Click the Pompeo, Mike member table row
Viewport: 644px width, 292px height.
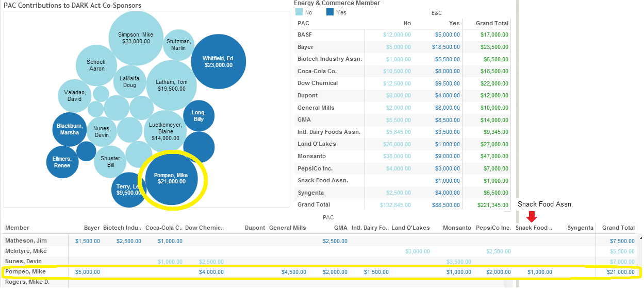320,272
